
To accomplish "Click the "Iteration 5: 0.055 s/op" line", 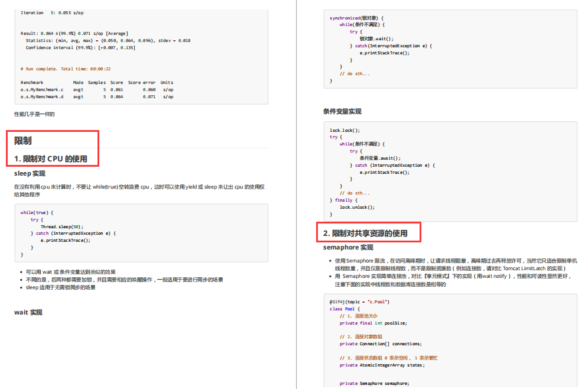I will [x=52, y=13].
